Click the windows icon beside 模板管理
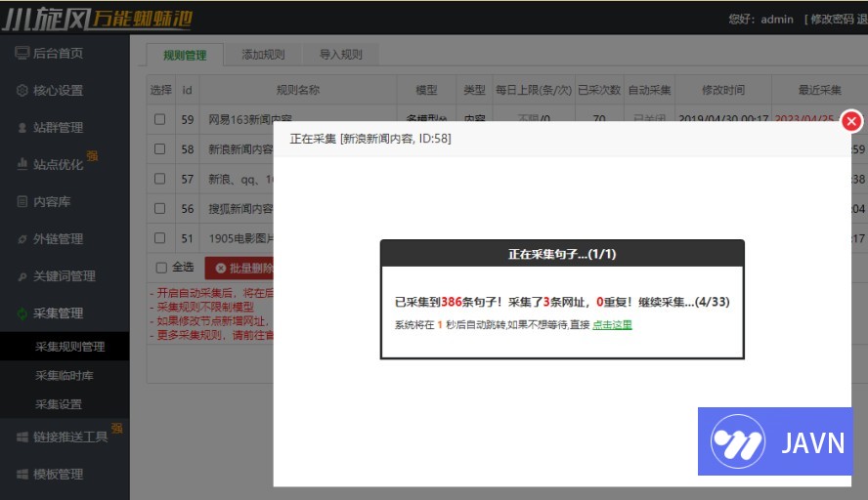Viewport: 868px width, 500px height. (22, 474)
